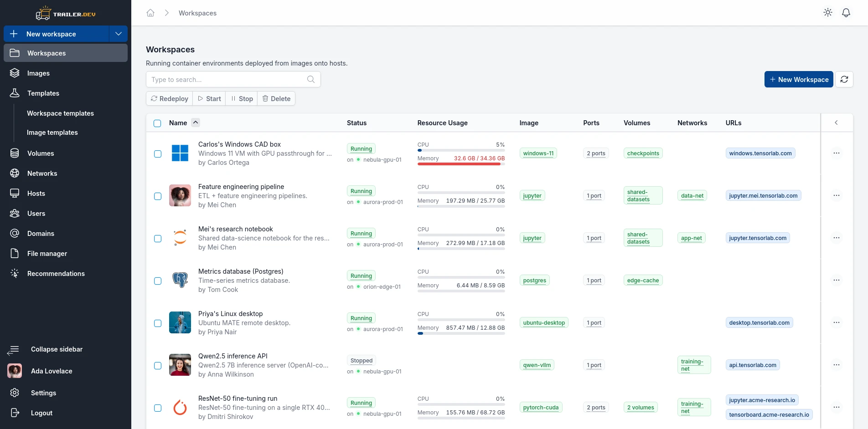
Task: Open the windows.tensorlab.com URL
Action: [760, 153]
